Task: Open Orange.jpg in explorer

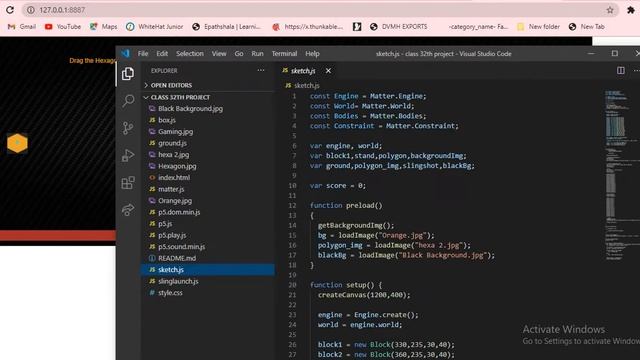Action: click(208, 200)
